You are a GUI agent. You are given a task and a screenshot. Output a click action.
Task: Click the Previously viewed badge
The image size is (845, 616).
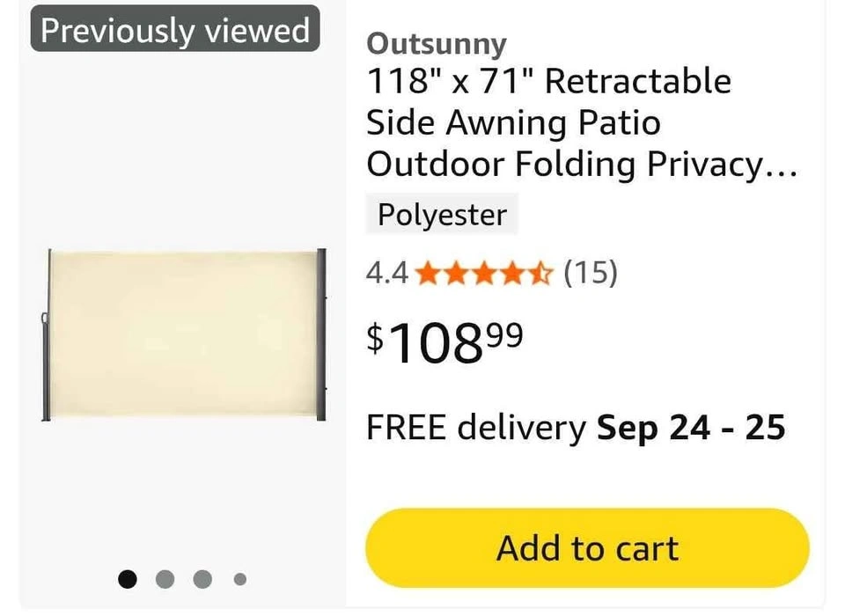click(x=175, y=31)
